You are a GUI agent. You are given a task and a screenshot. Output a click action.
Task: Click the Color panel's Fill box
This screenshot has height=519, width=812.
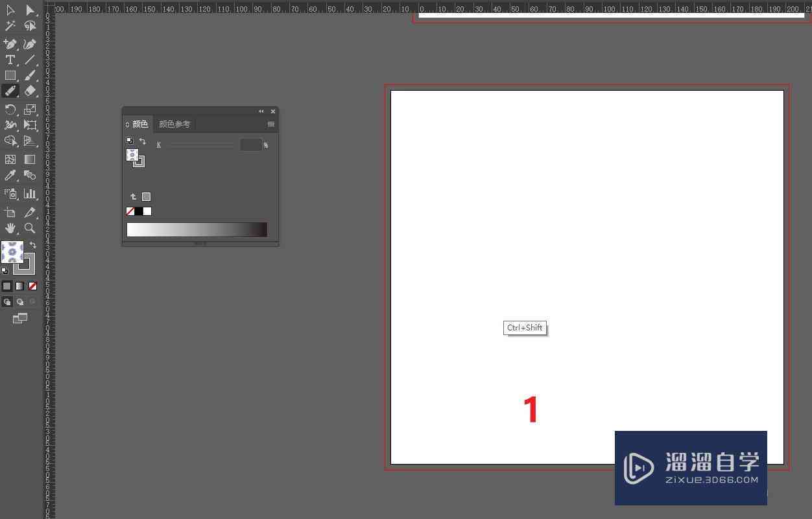pos(132,155)
